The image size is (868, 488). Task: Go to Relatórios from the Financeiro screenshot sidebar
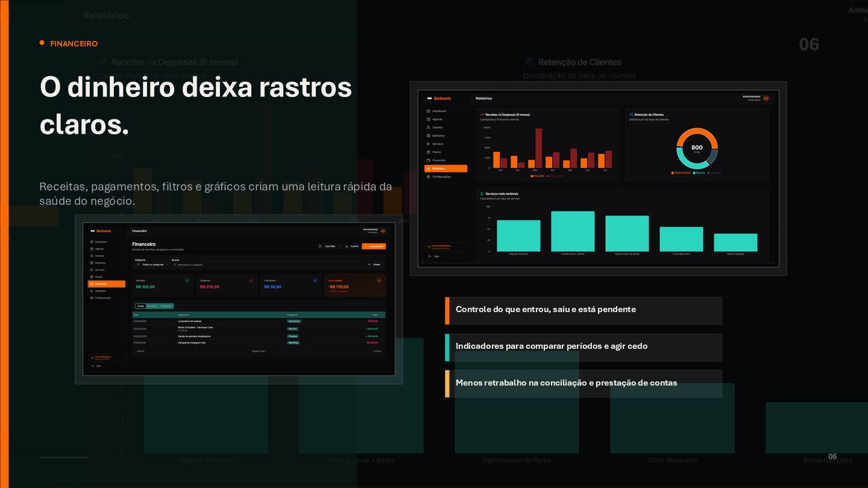99,291
